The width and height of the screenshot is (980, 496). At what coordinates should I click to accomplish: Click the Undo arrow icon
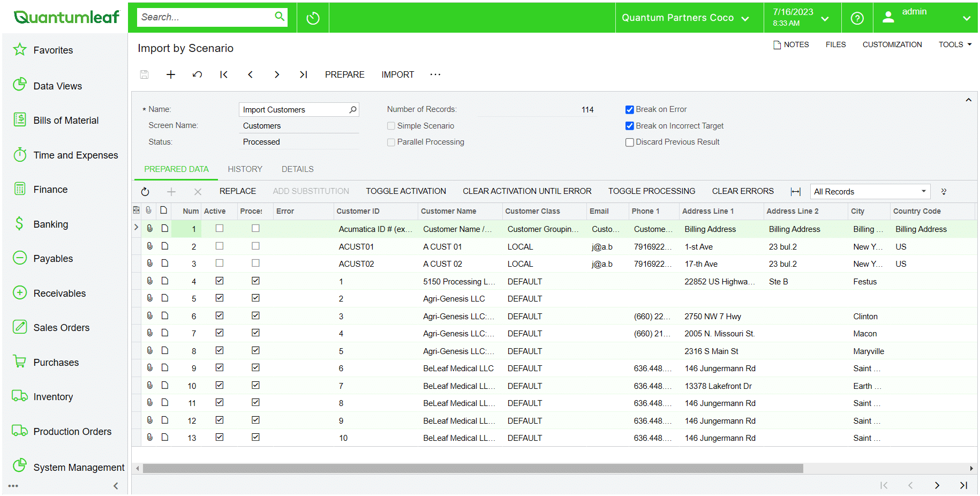click(x=197, y=74)
